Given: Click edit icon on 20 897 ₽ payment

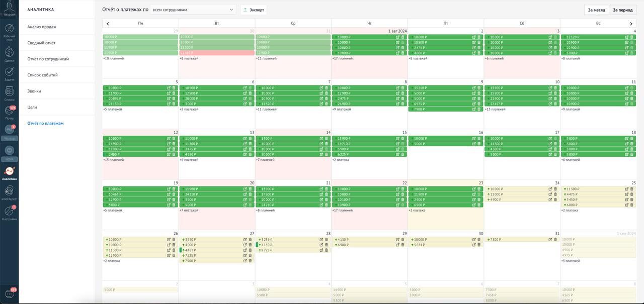Looking at the screenshot, I should click(x=169, y=98).
